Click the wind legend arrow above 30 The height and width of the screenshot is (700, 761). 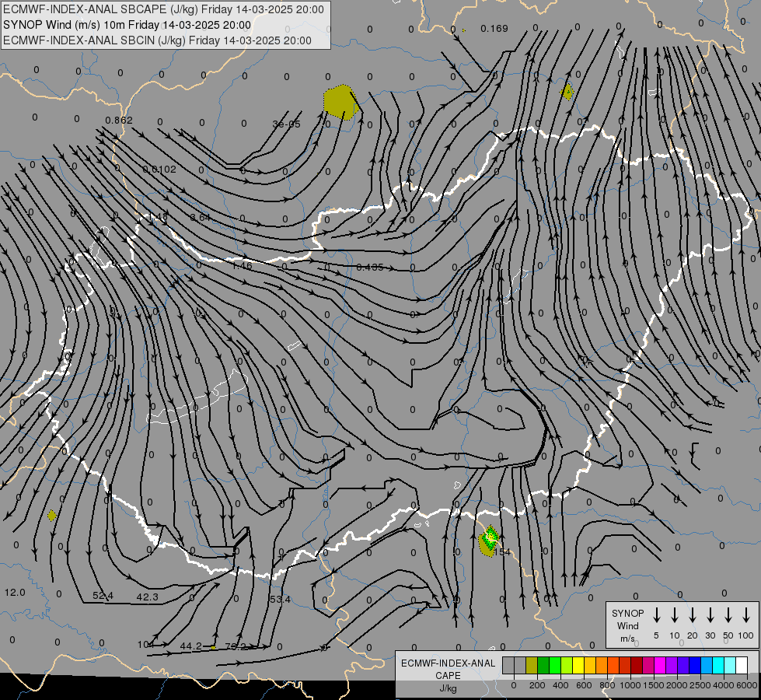710,615
